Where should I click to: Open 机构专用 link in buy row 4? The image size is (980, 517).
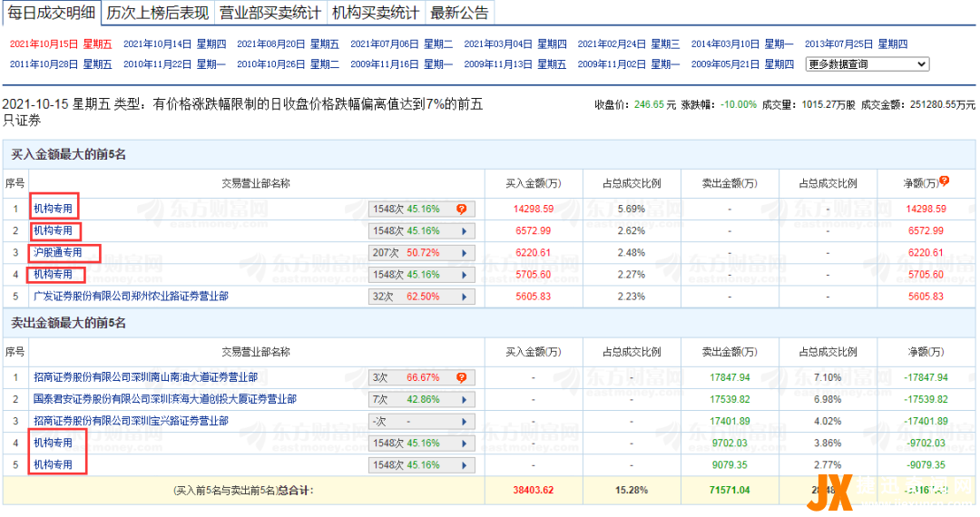click(54, 274)
